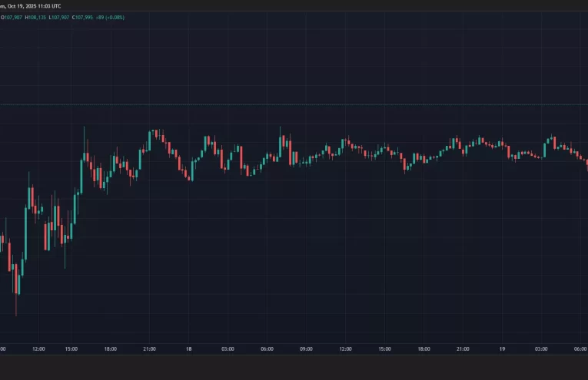Select the "19" date label on time axis
This screenshot has width=588, height=380.
(502, 349)
